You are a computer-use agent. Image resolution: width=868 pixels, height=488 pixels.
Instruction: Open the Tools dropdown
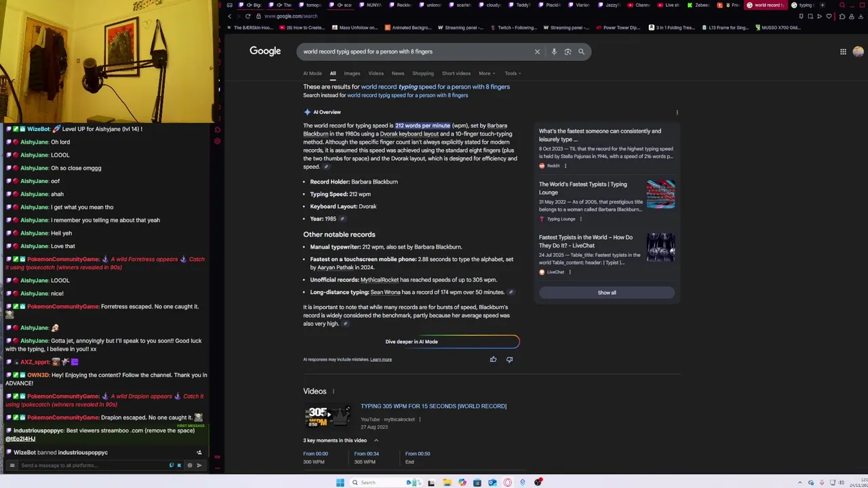[x=513, y=73]
